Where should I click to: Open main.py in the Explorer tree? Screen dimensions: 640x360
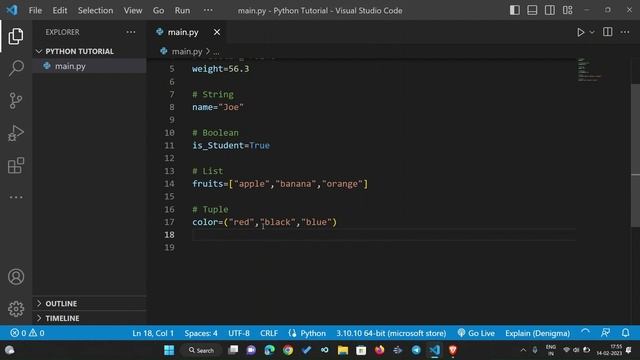[89, 66]
